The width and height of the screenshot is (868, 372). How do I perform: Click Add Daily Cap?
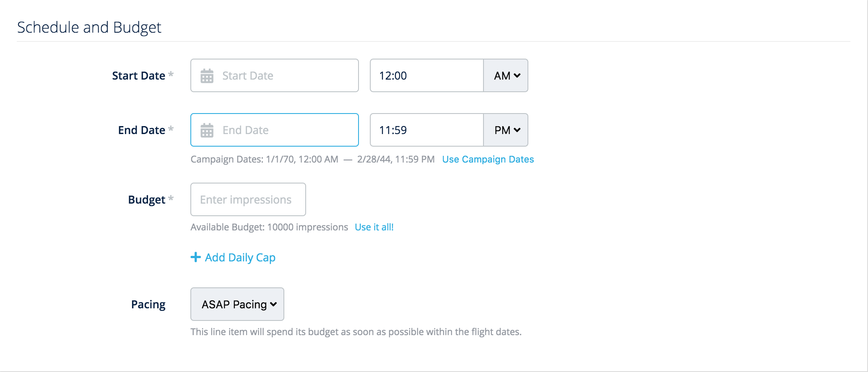coord(239,257)
